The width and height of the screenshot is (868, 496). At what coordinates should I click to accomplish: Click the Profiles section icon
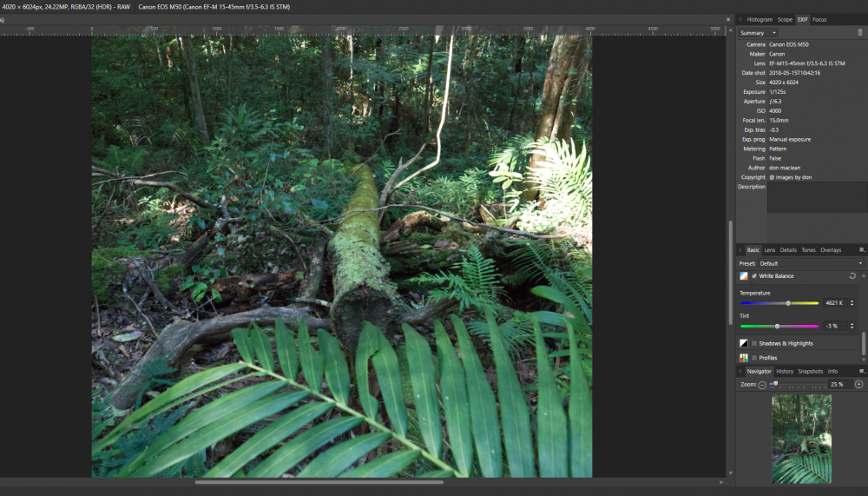(744, 358)
